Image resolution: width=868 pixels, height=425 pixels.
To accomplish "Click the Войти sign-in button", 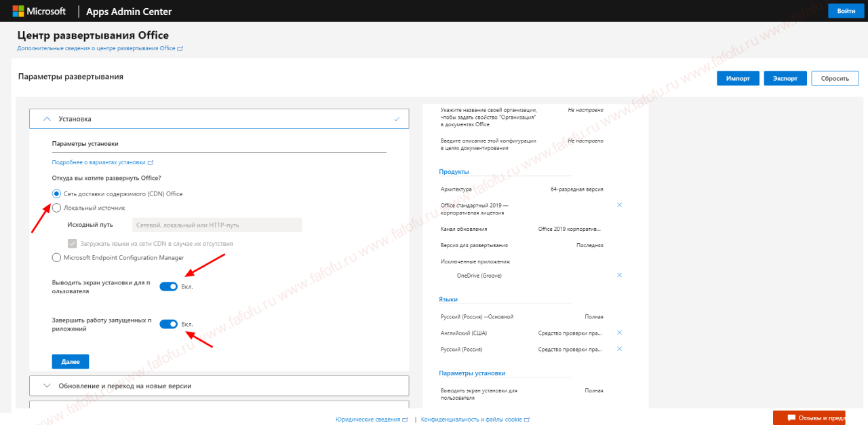I will [x=846, y=11].
